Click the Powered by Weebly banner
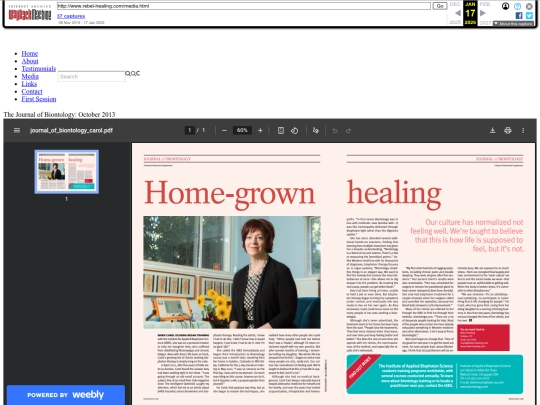Viewport: 540px width, 405px height. [x=65, y=395]
